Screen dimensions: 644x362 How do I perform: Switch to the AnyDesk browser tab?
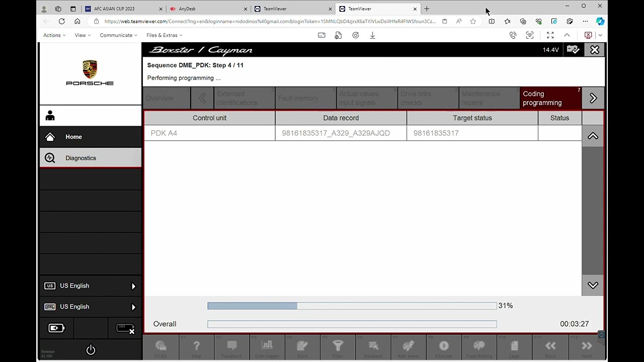click(208, 9)
